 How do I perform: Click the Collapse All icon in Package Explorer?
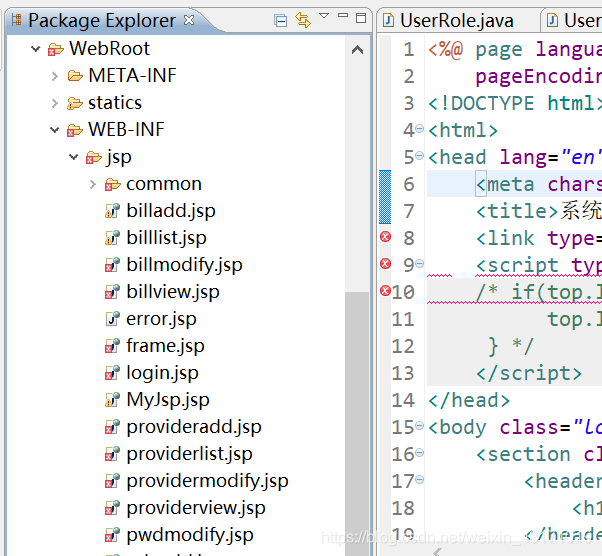point(281,20)
